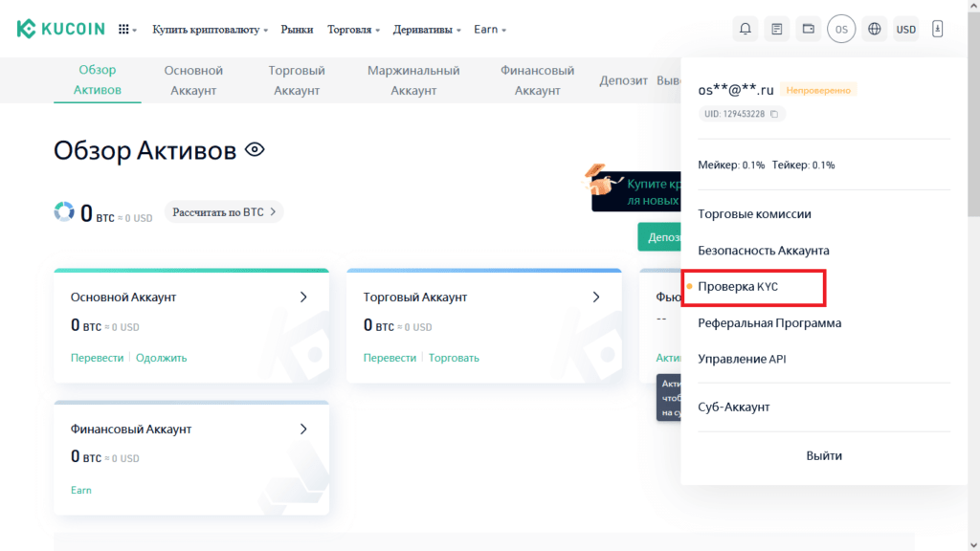
Task: Copy the UID using the copy icon
Action: [773, 113]
